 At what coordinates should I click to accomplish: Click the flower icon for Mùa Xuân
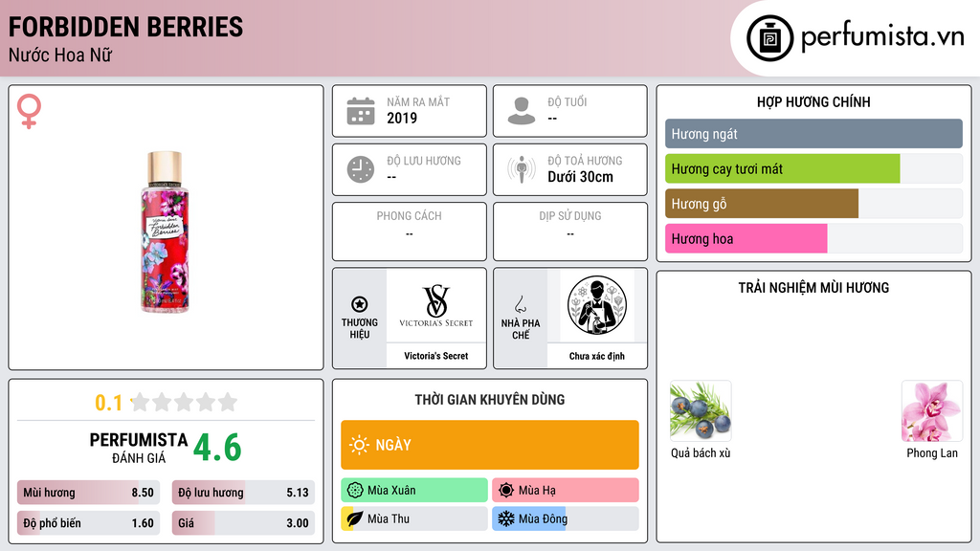click(x=355, y=491)
